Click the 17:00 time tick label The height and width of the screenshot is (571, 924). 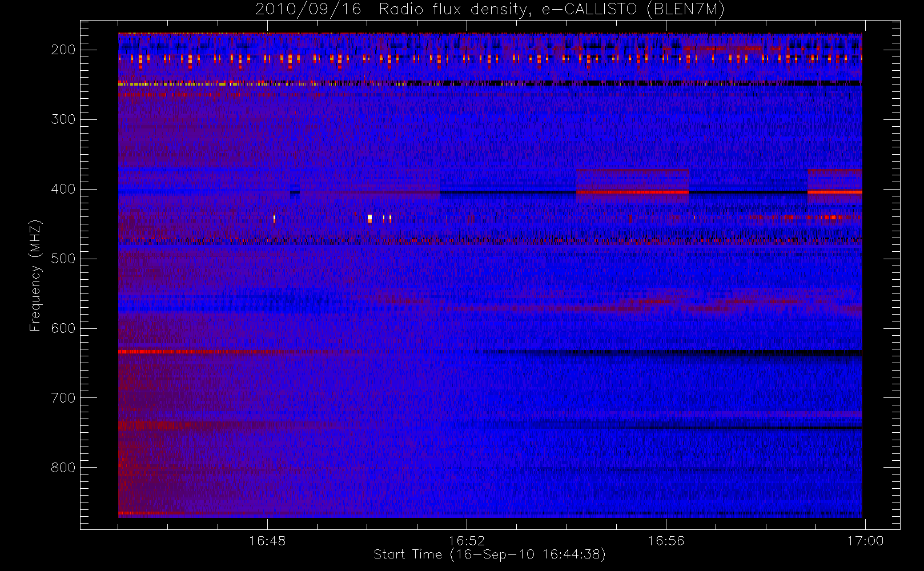click(x=865, y=540)
